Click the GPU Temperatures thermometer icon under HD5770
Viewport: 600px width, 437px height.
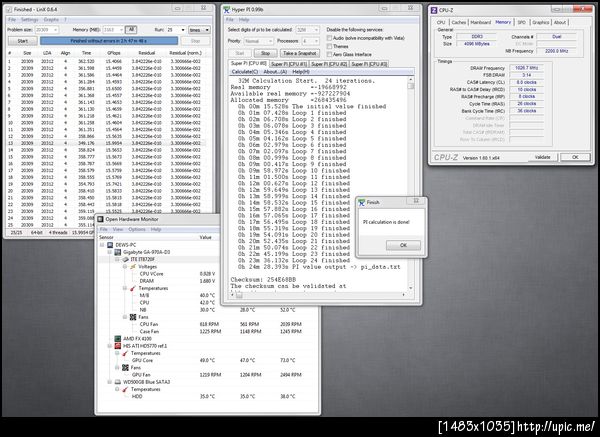(x=125, y=353)
